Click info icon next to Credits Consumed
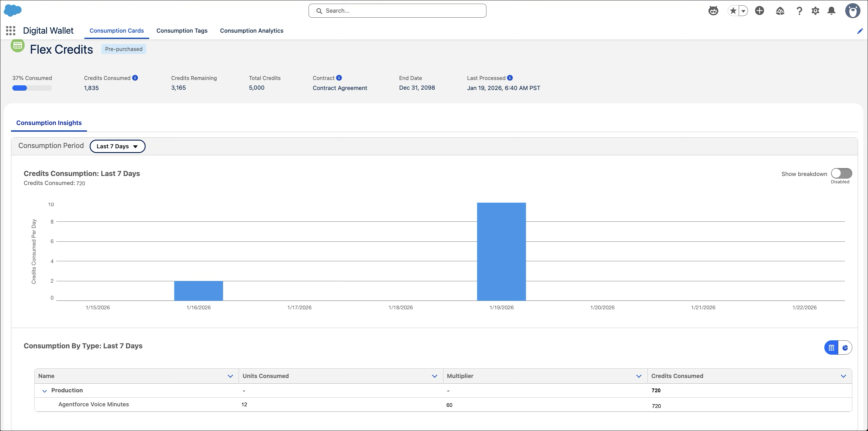The image size is (868, 431). 135,78
